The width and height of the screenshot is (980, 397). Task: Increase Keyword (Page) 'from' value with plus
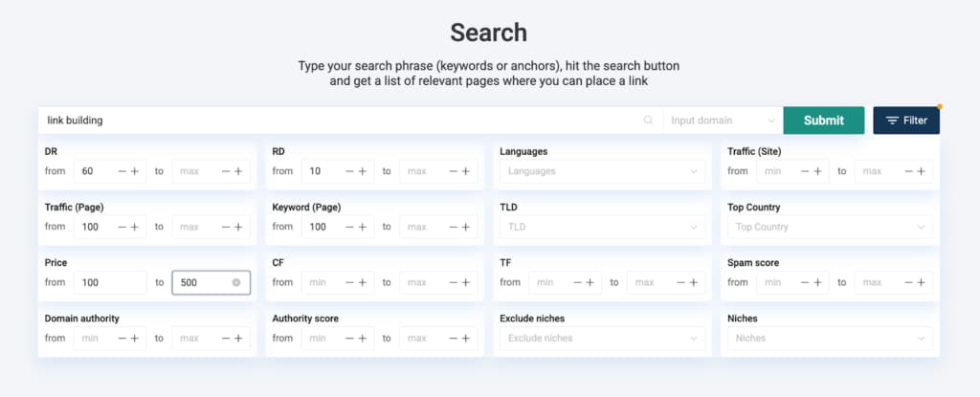coord(363,227)
